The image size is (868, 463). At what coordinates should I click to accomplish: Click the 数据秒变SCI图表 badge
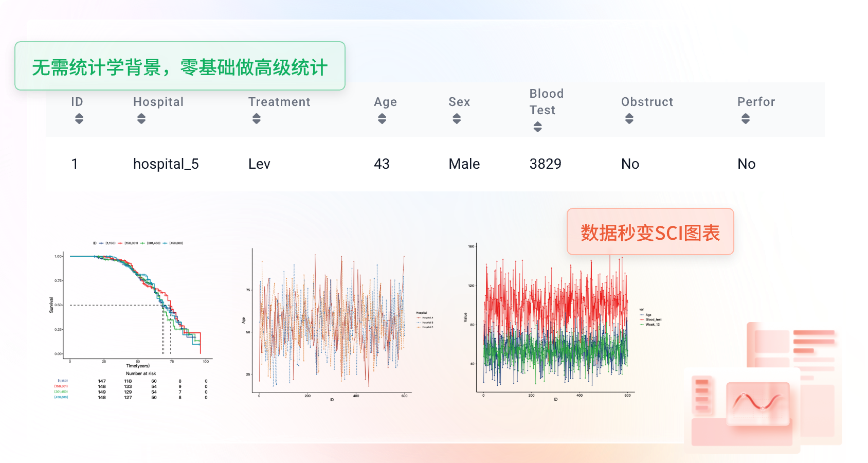click(650, 232)
